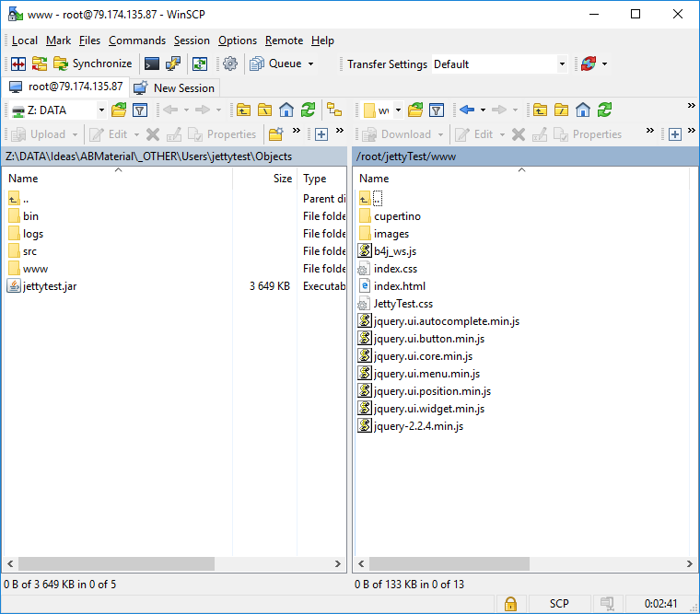
Task: Click the remote panel Filter icon
Action: 437,110
